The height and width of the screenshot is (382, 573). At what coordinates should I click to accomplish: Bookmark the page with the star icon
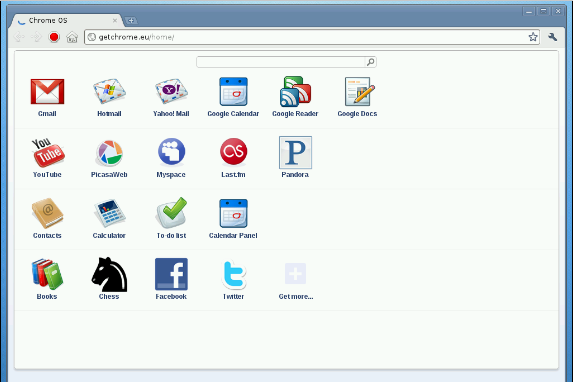533,37
